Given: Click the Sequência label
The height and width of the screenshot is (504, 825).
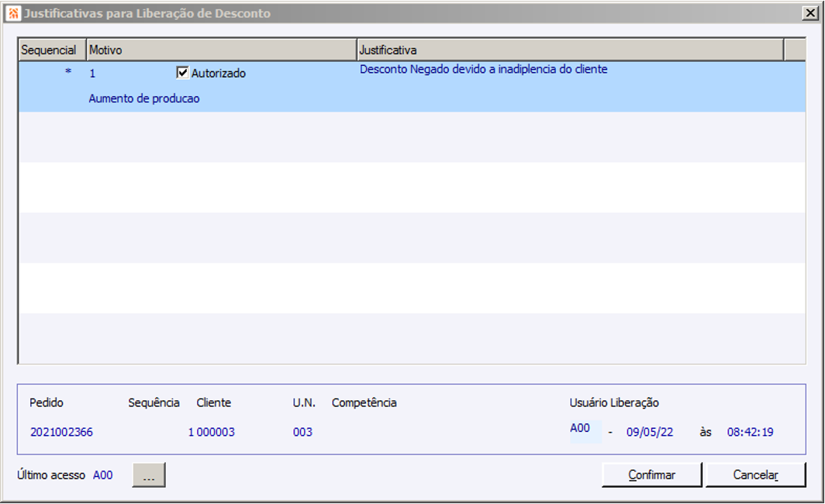Looking at the screenshot, I should [x=154, y=403].
